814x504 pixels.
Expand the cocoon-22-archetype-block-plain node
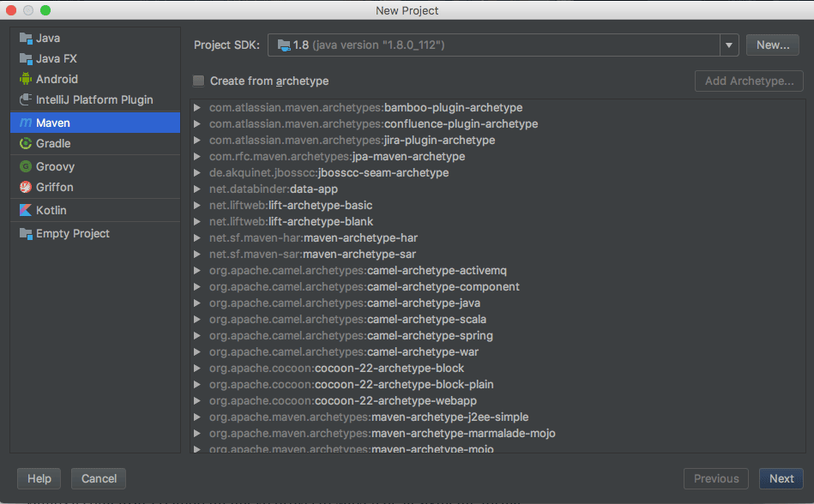[x=197, y=384]
